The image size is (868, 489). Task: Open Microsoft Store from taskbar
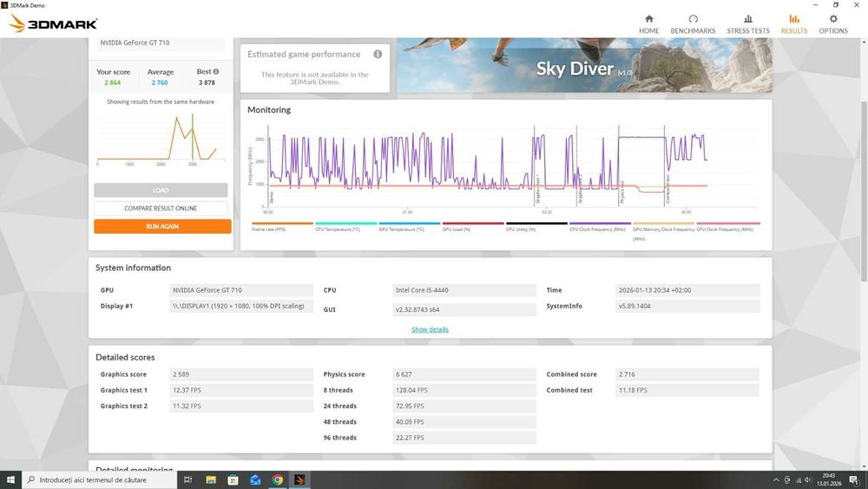[233, 480]
